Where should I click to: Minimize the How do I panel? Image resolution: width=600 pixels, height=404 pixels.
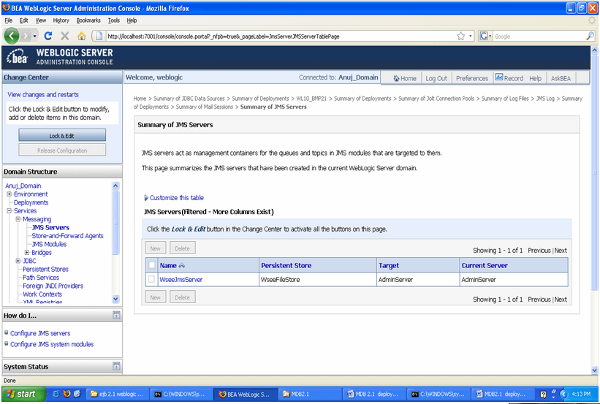click(x=116, y=315)
